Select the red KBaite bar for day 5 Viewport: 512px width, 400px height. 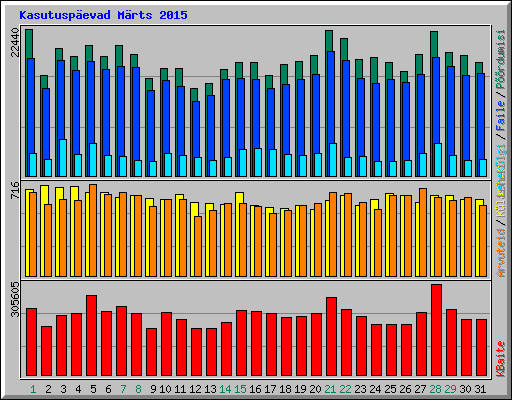click(91, 335)
